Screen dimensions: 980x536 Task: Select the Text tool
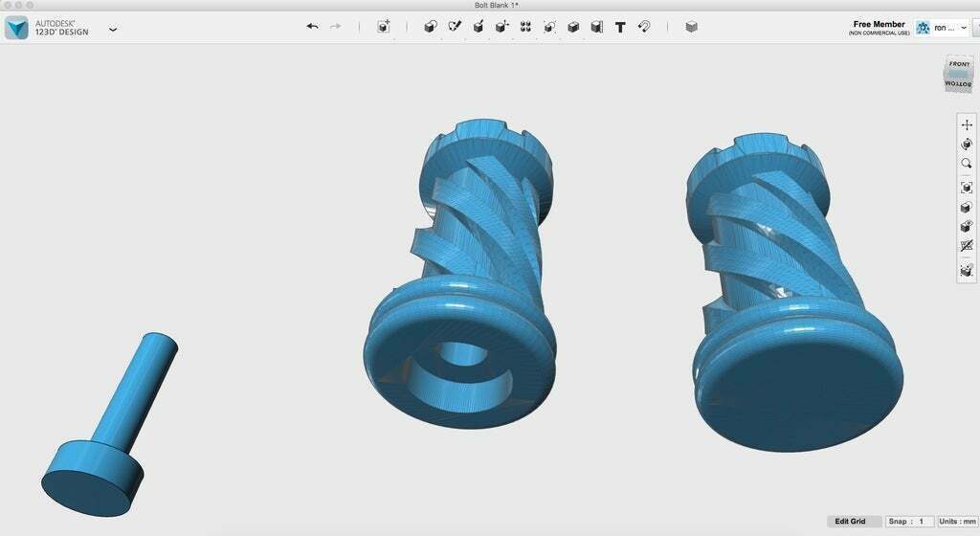(620, 27)
